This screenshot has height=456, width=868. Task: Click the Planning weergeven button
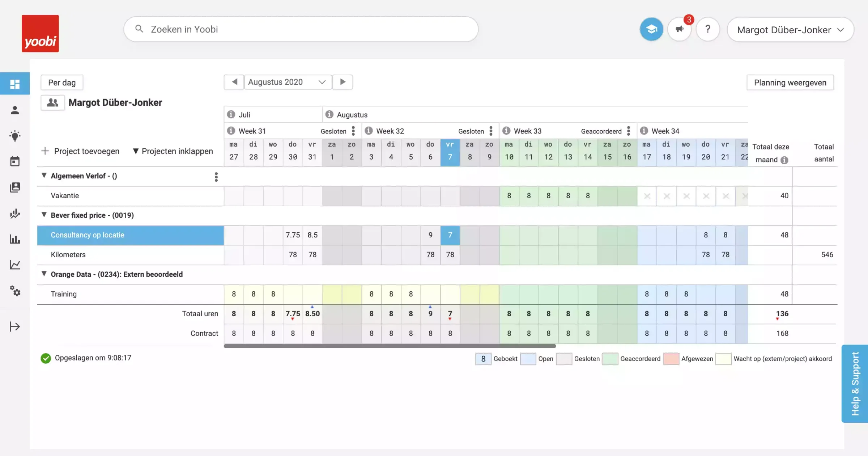click(790, 83)
